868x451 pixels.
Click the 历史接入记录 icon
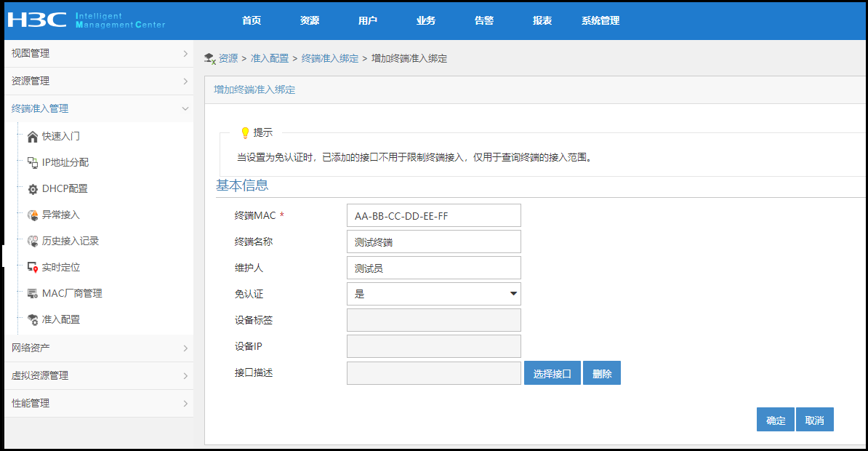(x=32, y=241)
